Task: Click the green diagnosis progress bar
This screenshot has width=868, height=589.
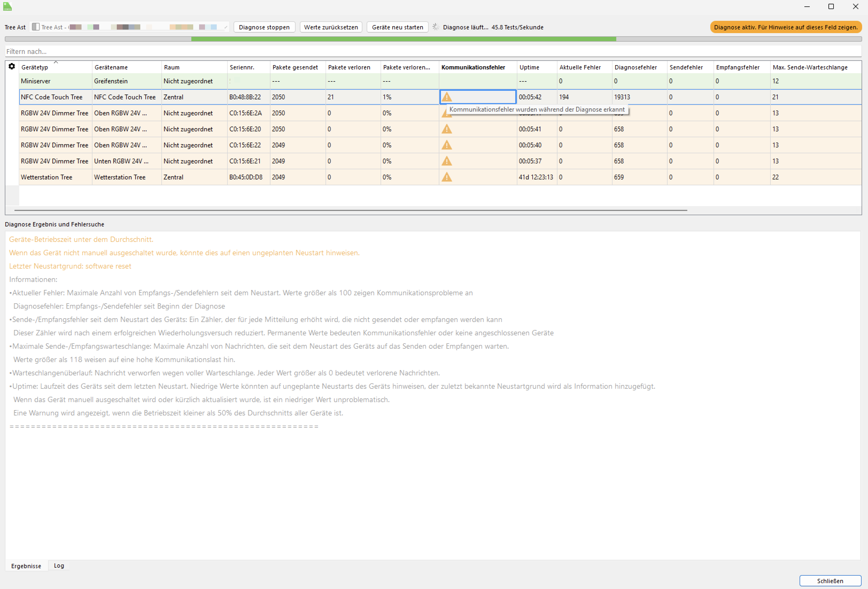Action: (x=403, y=39)
